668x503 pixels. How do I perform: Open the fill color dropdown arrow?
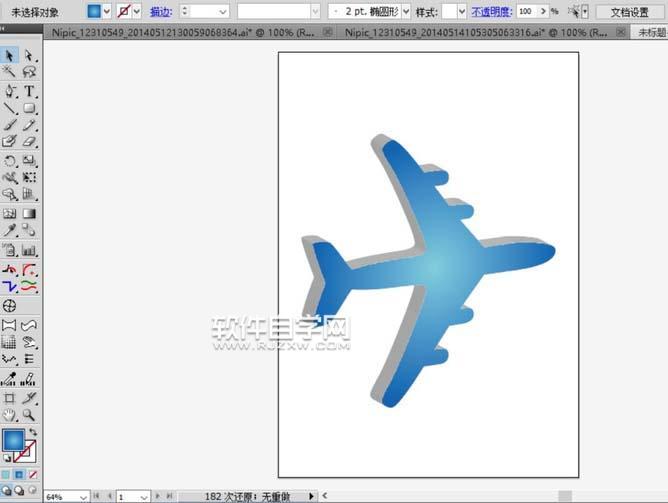point(107,11)
